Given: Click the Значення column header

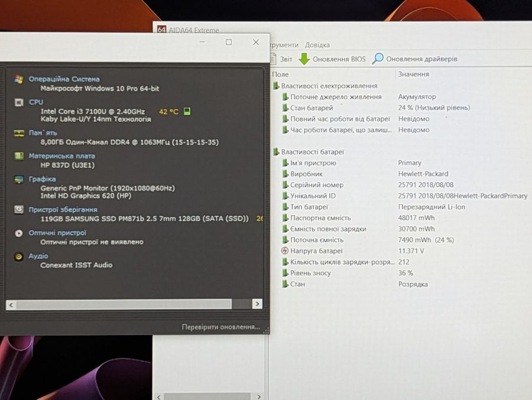Looking at the screenshot, I should tap(414, 74).
